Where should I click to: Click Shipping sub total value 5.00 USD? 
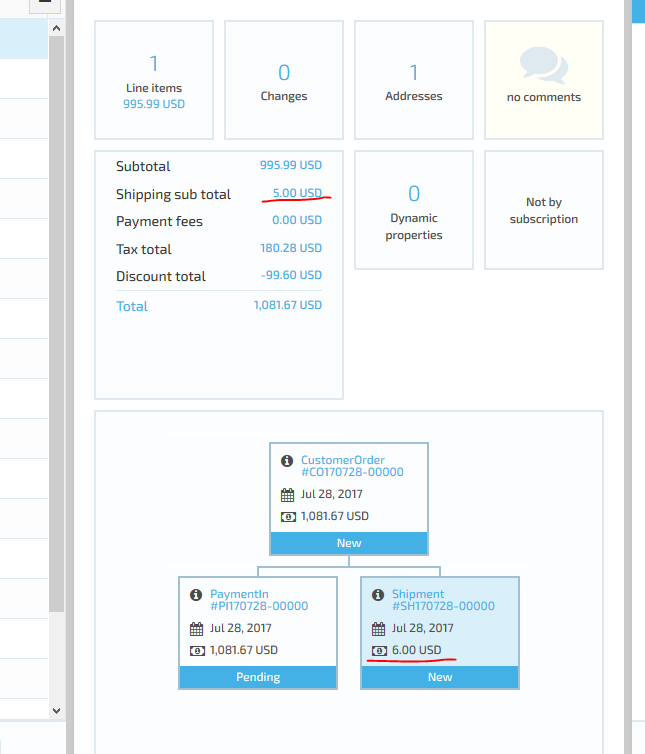[297, 193]
